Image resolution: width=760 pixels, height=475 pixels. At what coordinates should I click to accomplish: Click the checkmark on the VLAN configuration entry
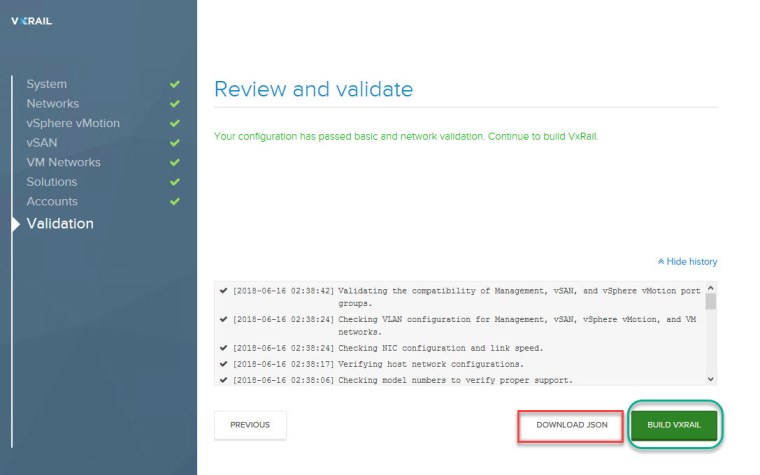pos(223,319)
